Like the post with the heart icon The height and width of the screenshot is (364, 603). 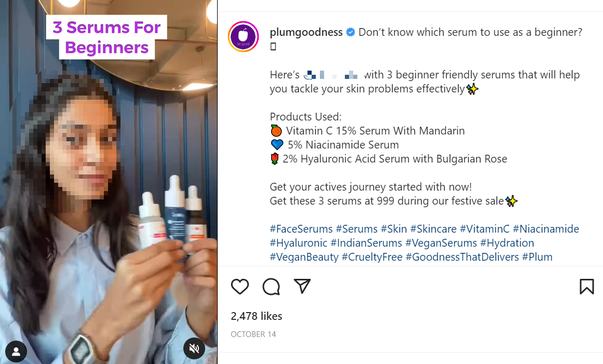[240, 287]
